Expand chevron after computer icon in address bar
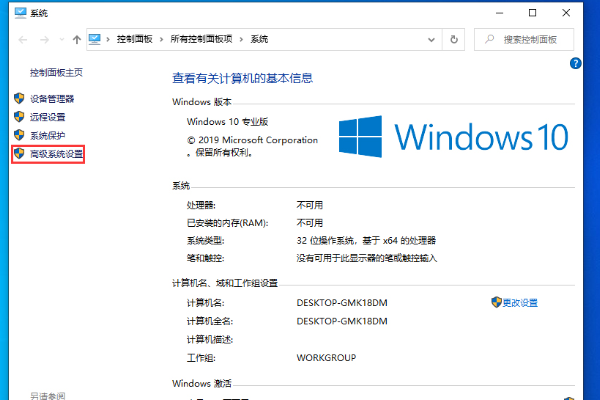This screenshot has height=400, width=600. coord(108,39)
